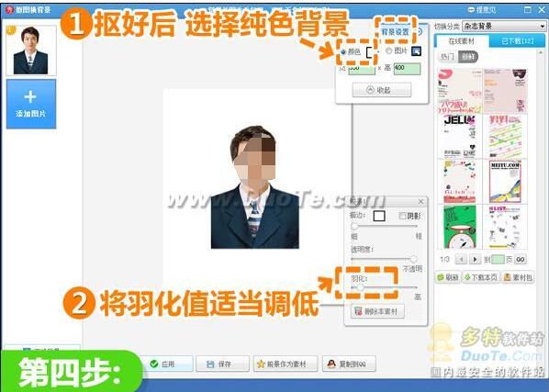Select the 颜色 color radio button

tap(343, 52)
